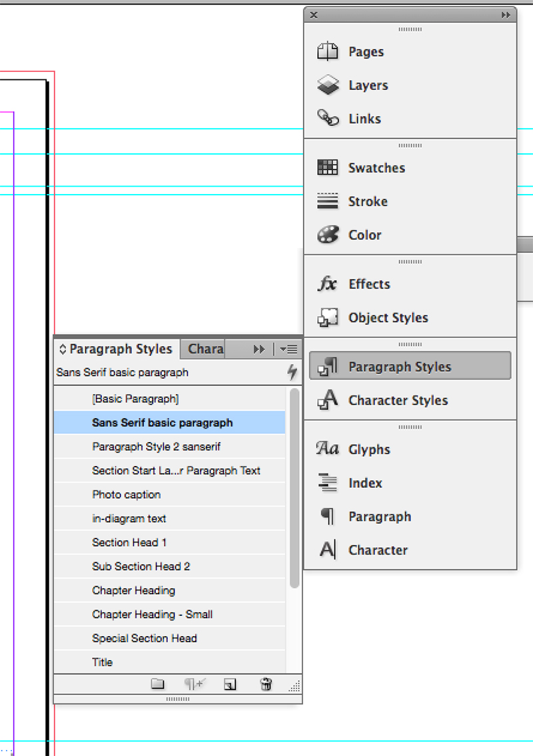
Task: Collapse the panel dock to icons
Action: pyautogui.click(x=506, y=15)
